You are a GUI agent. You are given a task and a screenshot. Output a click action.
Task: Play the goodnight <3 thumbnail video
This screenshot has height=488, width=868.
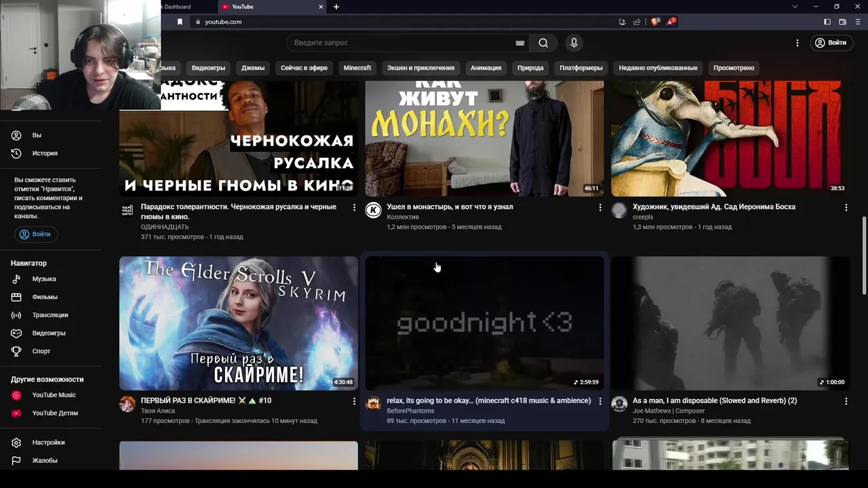coord(484,323)
